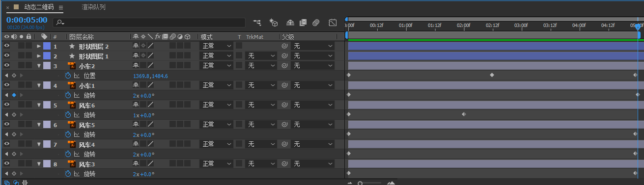Go to previous keyframe of 小车2 位置
This screenshot has width=644, height=185.
(6, 76)
